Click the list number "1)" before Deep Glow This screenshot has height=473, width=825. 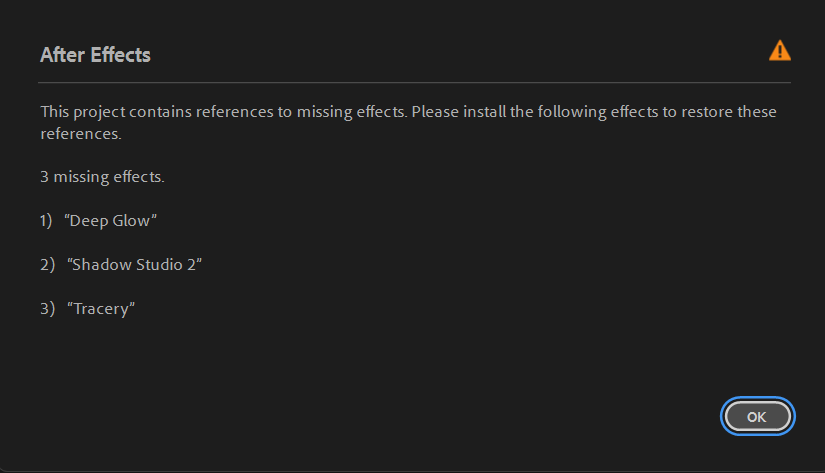(46, 221)
